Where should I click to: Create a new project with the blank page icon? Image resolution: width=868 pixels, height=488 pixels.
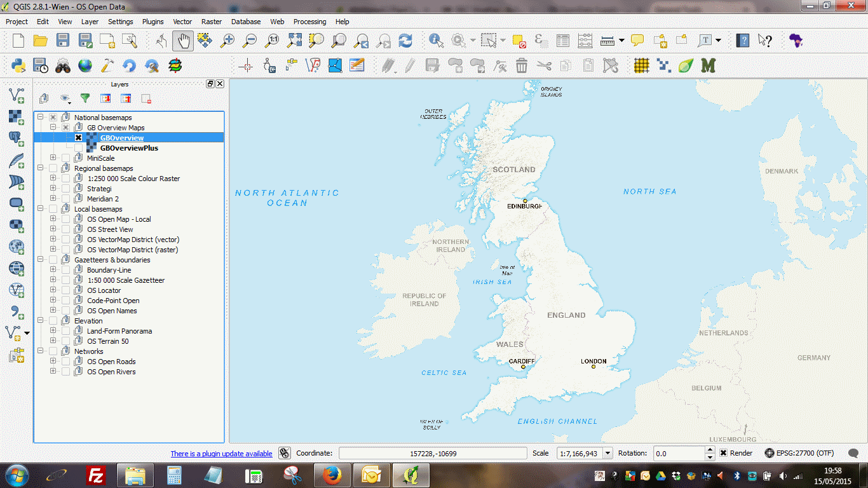(x=18, y=41)
